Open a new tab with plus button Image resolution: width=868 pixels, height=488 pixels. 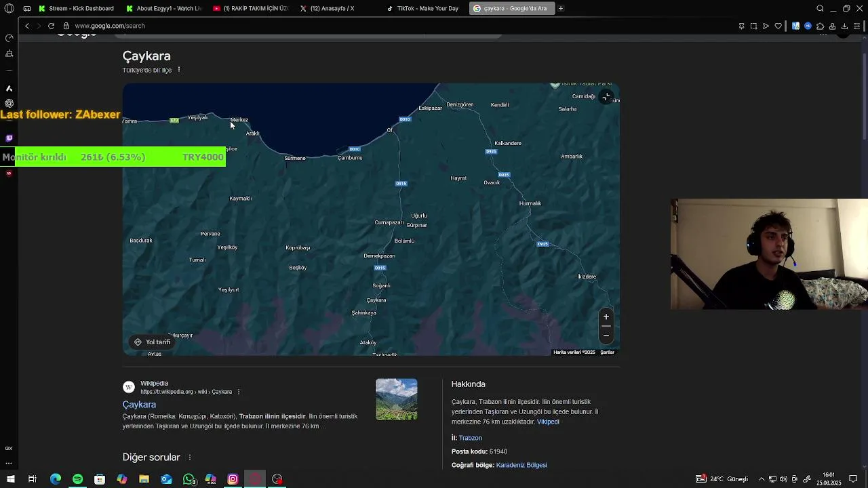(x=561, y=9)
